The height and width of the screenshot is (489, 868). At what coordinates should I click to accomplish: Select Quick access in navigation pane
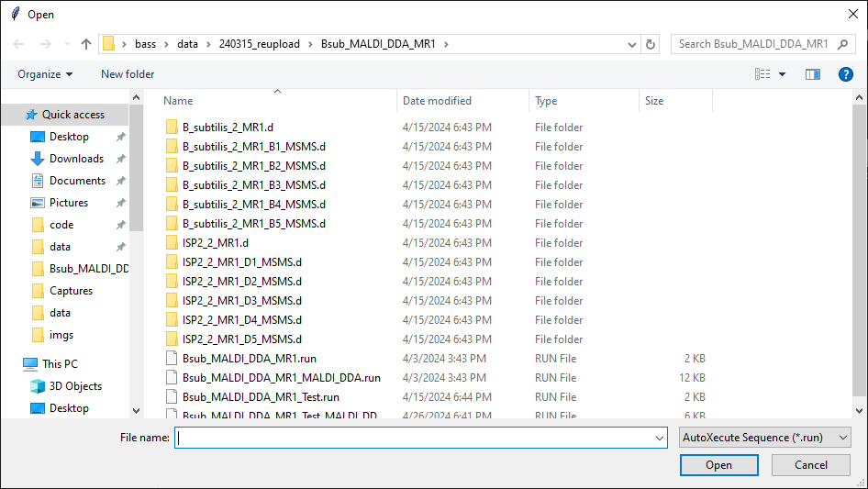pyautogui.click(x=65, y=115)
